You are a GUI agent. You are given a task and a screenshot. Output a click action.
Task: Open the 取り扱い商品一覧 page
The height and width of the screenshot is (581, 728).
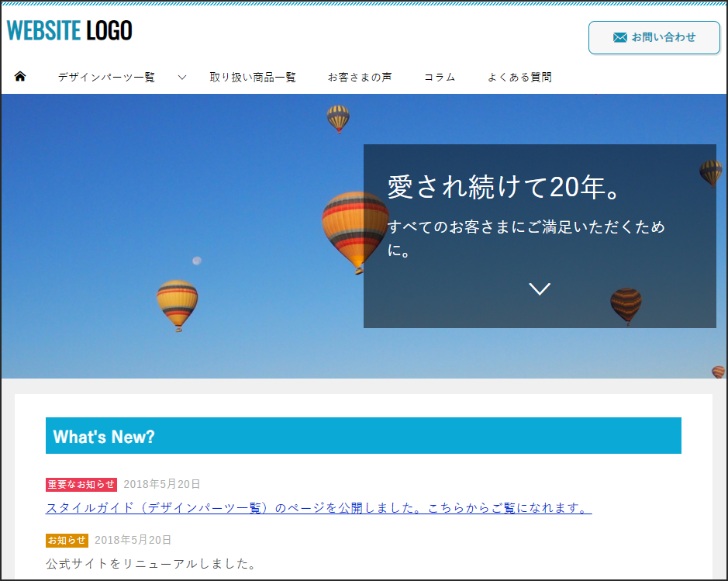(253, 77)
